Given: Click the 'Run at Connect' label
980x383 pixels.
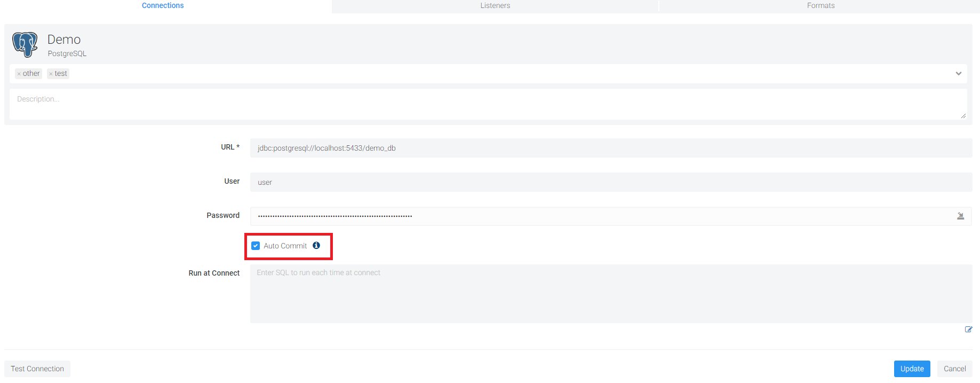Looking at the screenshot, I should click(x=214, y=273).
